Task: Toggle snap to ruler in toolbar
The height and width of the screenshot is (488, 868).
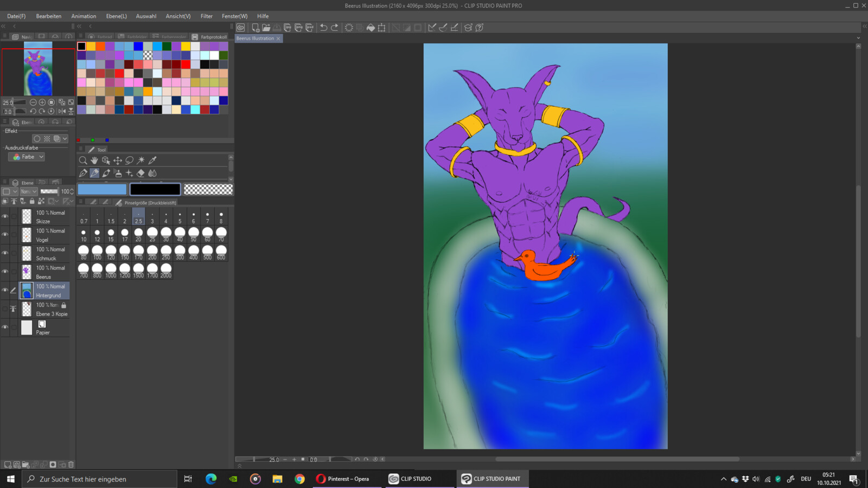Action: click(432, 28)
